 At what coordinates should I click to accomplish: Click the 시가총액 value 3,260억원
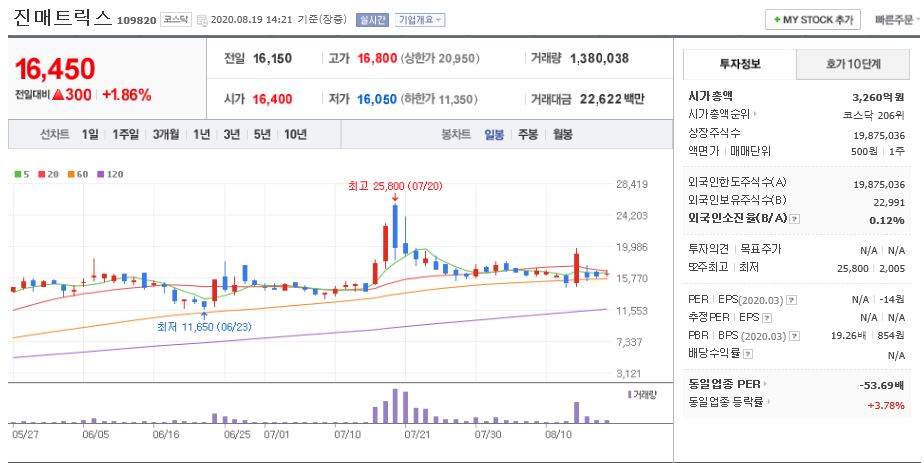(x=878, y=97)
